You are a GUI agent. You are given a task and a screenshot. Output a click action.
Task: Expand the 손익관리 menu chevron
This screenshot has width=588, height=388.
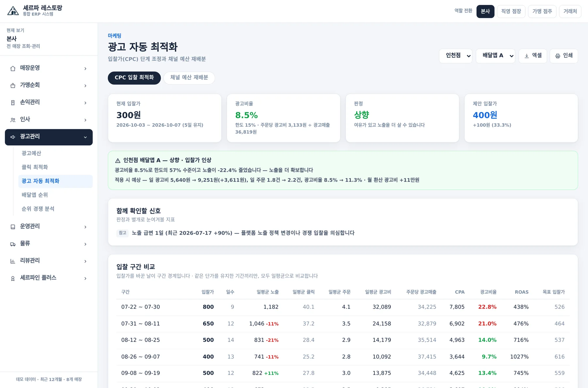pos(85,103)
